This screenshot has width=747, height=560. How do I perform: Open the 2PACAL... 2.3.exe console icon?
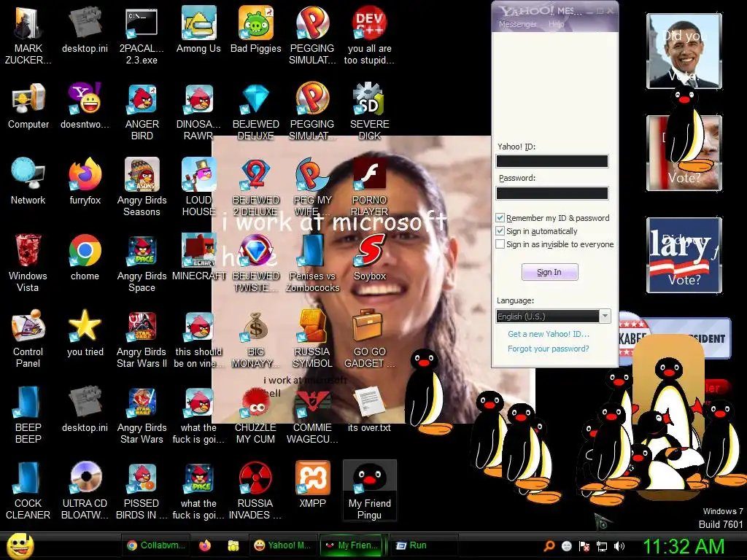(142, 36)
